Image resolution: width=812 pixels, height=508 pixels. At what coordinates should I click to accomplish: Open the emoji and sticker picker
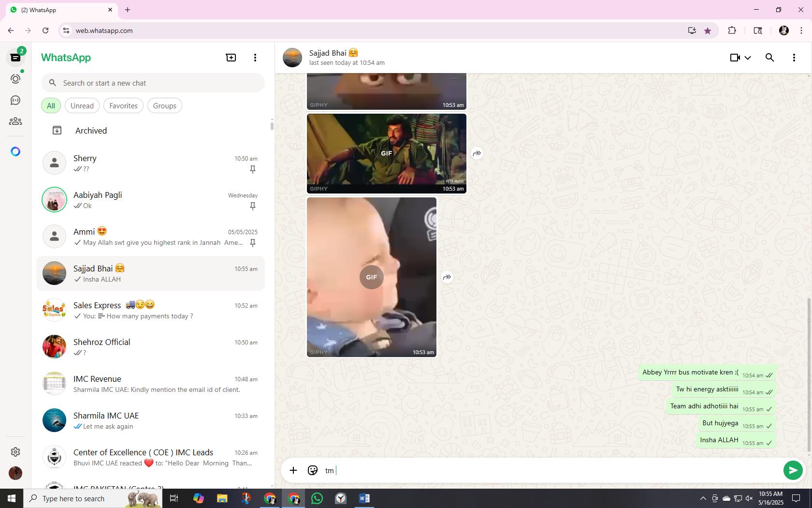(x=313, y=470)
